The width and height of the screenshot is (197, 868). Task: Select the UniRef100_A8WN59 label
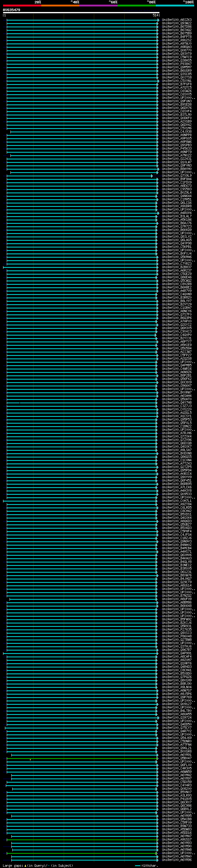177,772
